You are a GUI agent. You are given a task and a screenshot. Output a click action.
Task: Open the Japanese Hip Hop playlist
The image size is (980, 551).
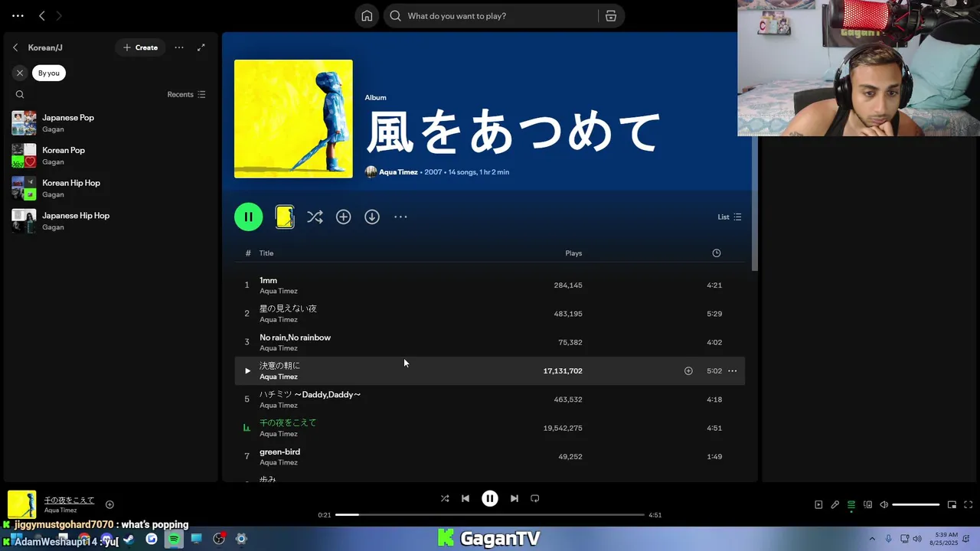111,221
